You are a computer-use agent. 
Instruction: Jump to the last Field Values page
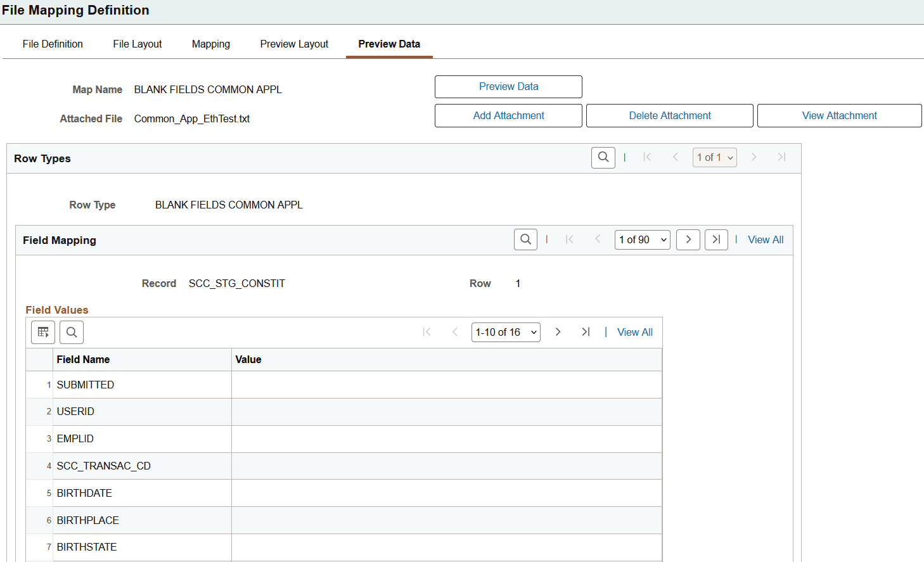tap(586, 331)
